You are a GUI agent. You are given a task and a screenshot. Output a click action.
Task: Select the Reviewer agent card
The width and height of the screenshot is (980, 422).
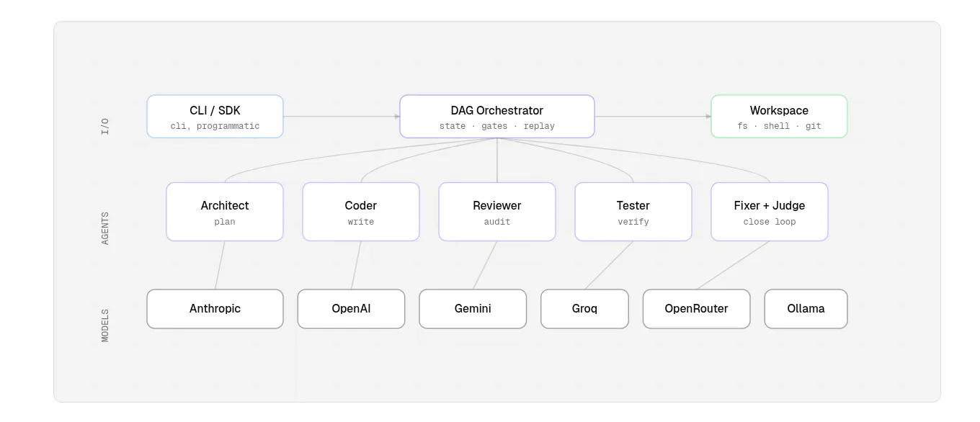497,212
